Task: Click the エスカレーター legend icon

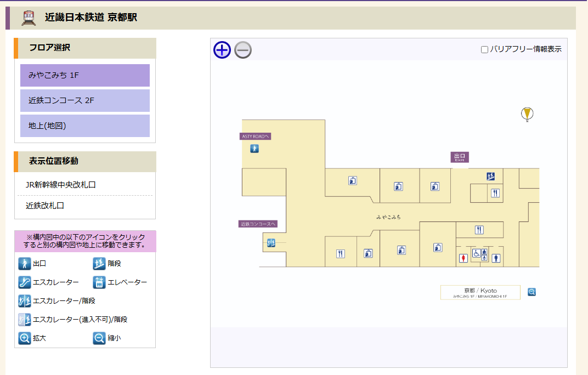Action: pos(25,282)
